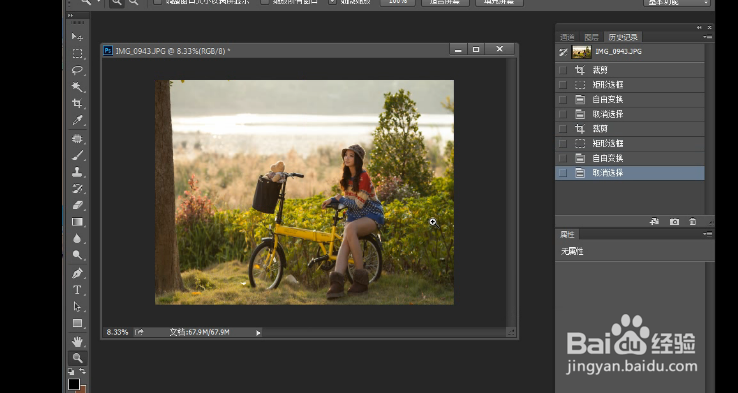Set history brush source on first 自由变换 state
Image resolution: width=738 pixels, height=393 pixels.
click(x=562, y=99)
